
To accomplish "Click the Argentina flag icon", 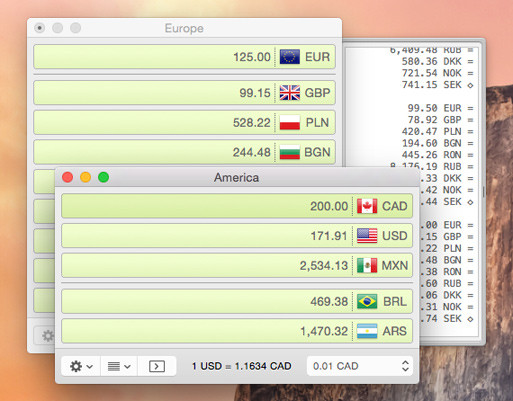I will coord(367,331).
